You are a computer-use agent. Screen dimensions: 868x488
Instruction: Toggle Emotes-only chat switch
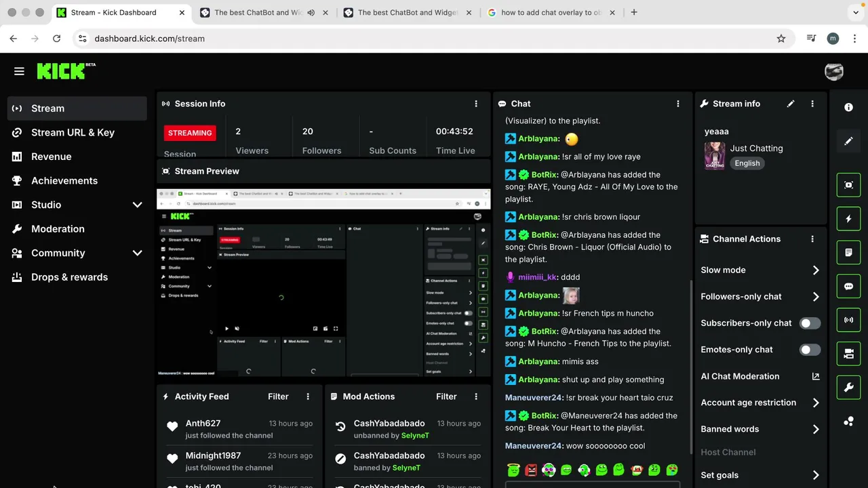[x=810, y=350]
